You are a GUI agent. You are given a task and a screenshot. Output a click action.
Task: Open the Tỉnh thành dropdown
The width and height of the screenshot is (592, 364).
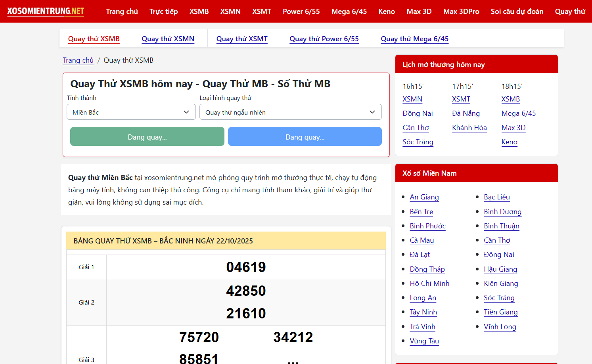131,112
